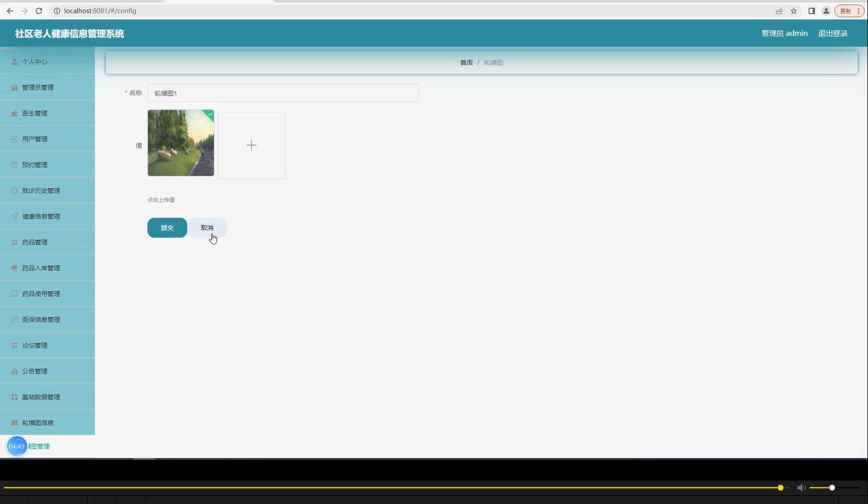
Task: Click the 药品入库管理 sidebar icon
Action: click(x=15, y=268)
